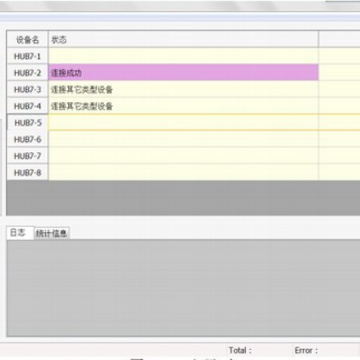Click the 状态 column header

point(183,40)
